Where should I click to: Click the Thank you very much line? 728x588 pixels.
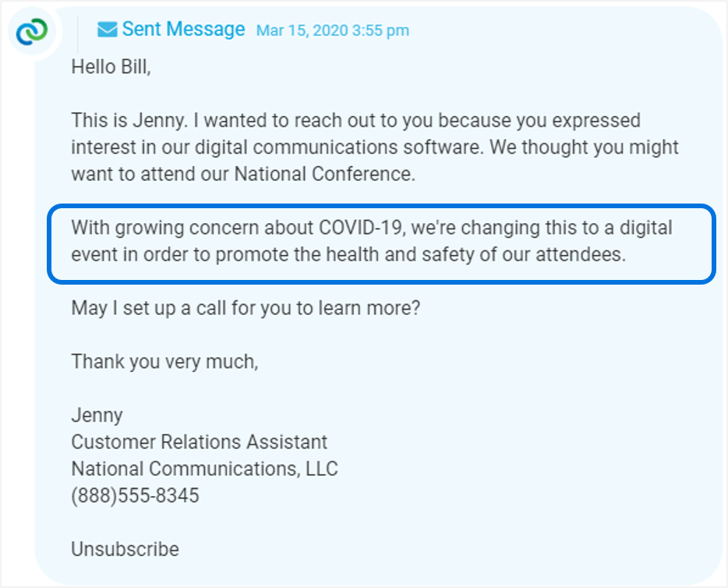(x=164, y=361)
